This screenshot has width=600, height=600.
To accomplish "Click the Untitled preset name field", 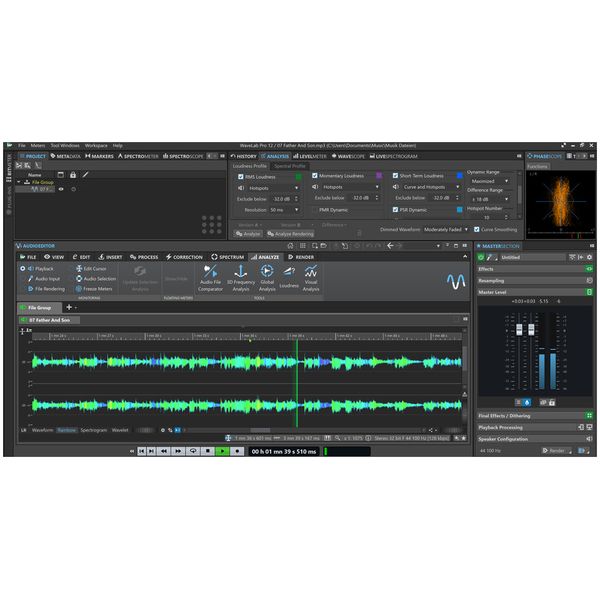I will point(532,257).
